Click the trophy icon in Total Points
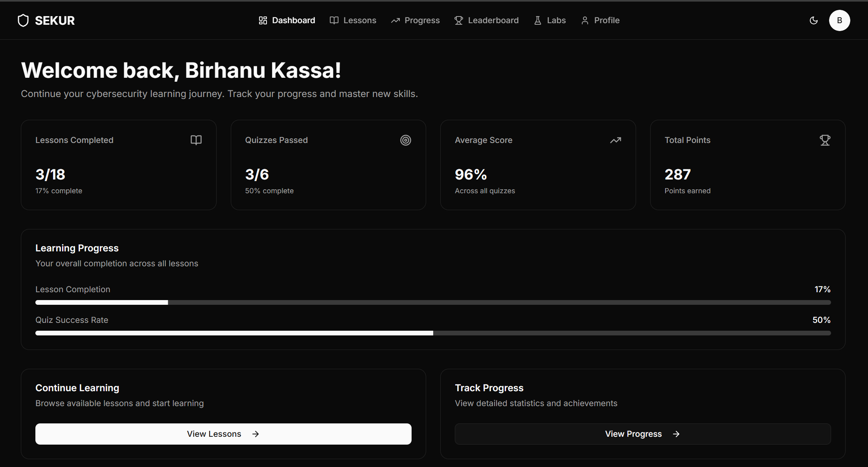868x467 pixels. pyautogui.click(x=825, y=140)
